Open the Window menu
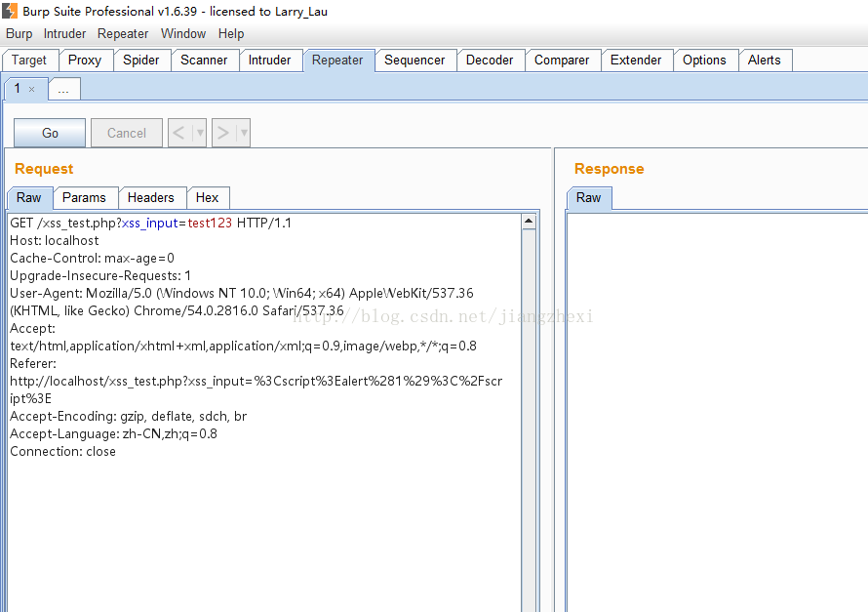This screenshot has width=868, height=612. click(183, 34)
